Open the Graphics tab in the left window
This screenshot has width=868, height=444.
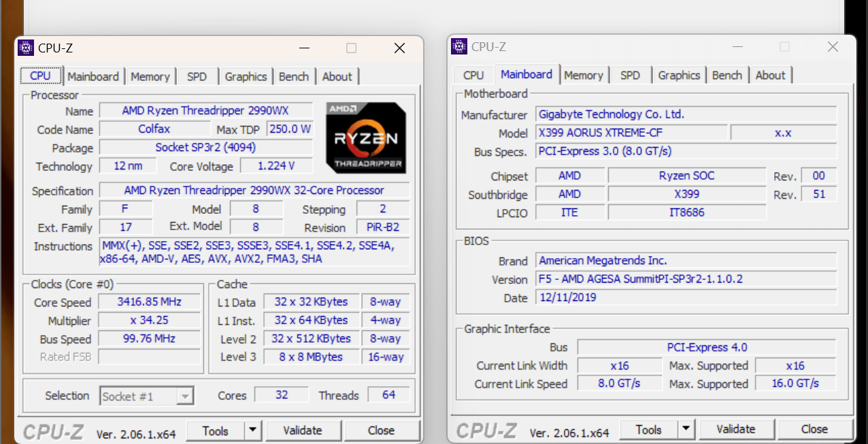[x=246, y=76]
